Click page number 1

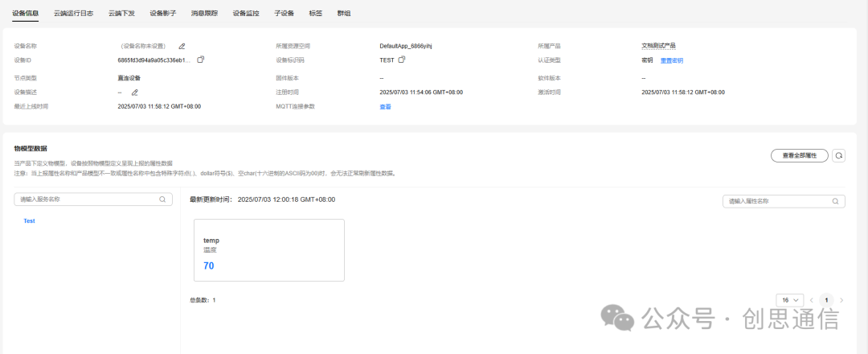click(826, 300)
